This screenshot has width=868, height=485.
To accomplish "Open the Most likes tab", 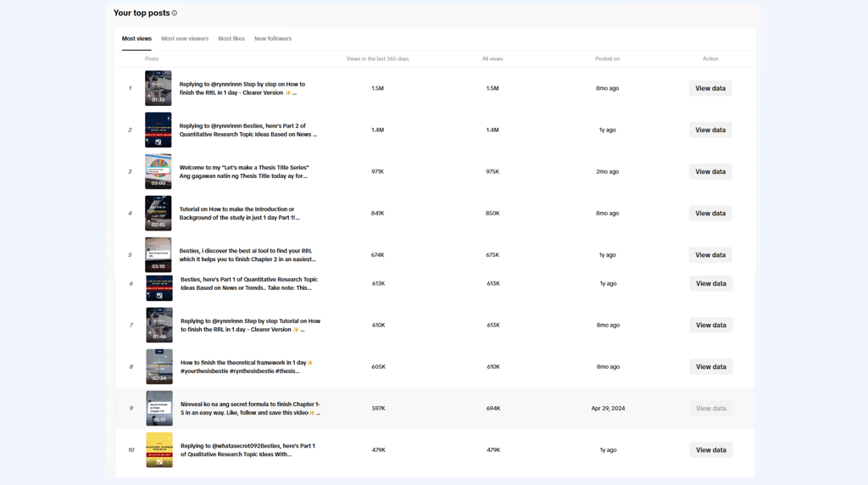I will coord(231,39).
